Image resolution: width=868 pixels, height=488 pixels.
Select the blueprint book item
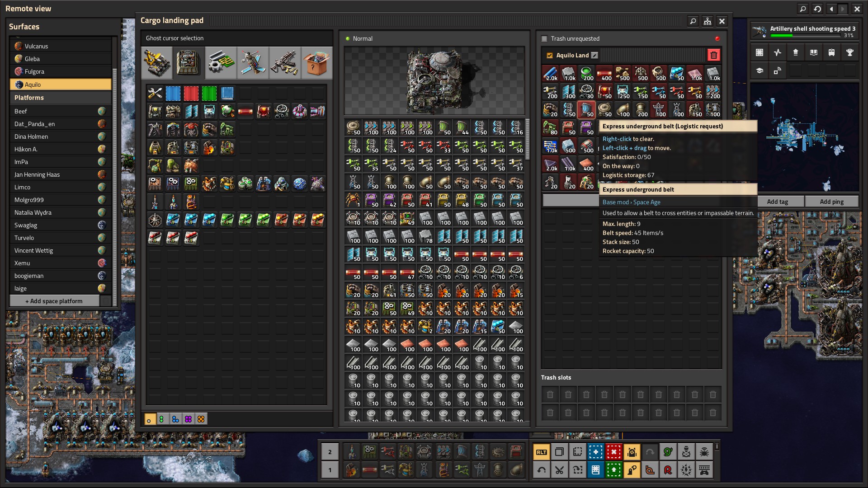[x=227, y=93]
